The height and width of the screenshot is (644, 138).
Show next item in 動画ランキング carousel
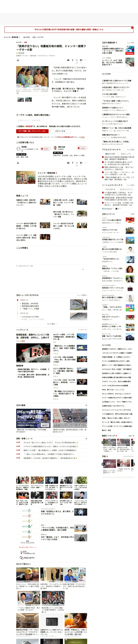133,443
